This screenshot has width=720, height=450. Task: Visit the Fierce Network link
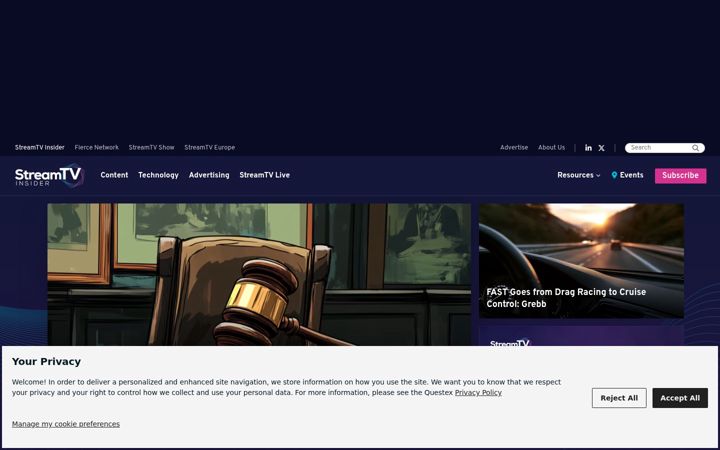click(96, 147)
